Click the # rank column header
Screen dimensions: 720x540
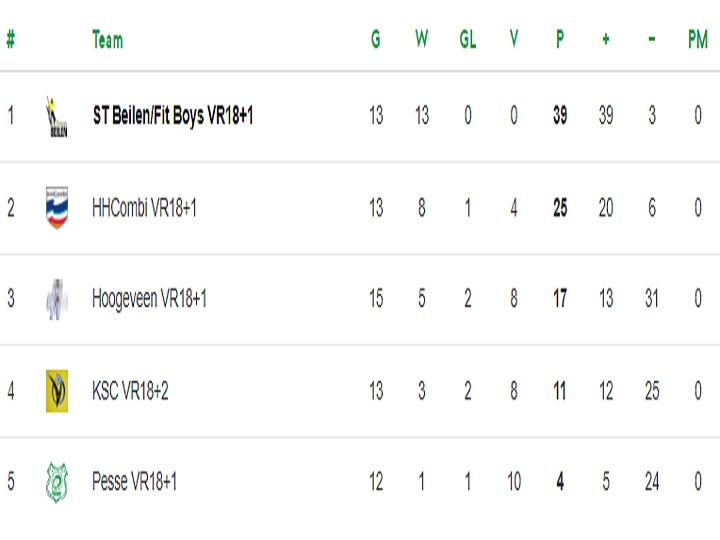point(11,39)
